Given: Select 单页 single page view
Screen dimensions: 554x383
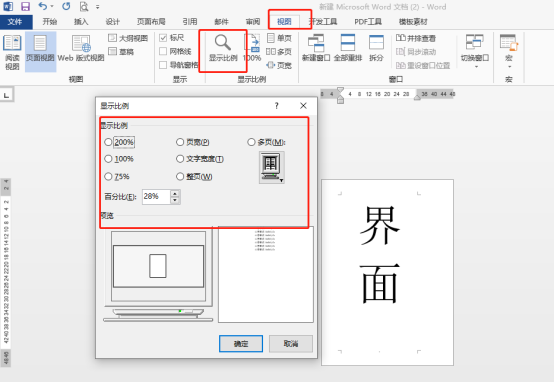Looking at the screenshot, I should 279,38.
